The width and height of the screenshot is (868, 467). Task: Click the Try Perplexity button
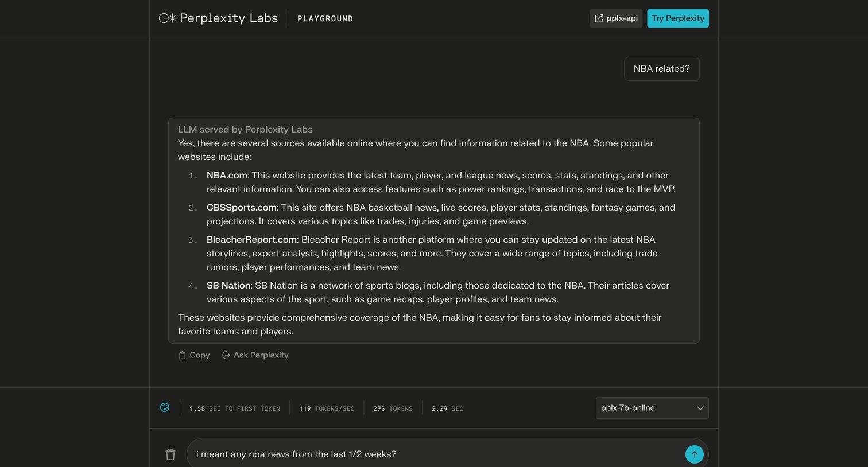click(x=678, y=18)
